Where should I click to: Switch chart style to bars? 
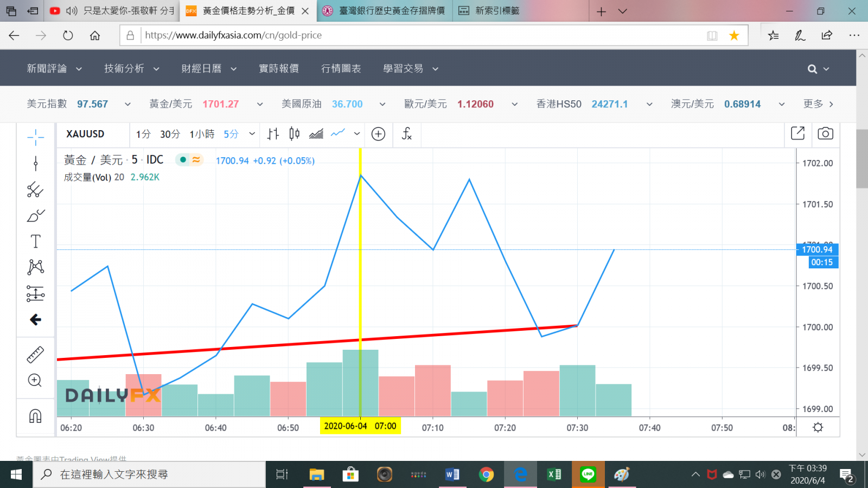[273, 134]
